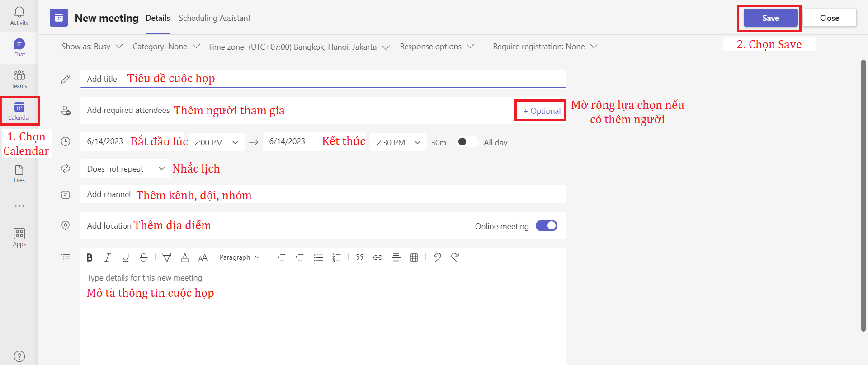Open Chat in the sidebar

pos(19,48)
